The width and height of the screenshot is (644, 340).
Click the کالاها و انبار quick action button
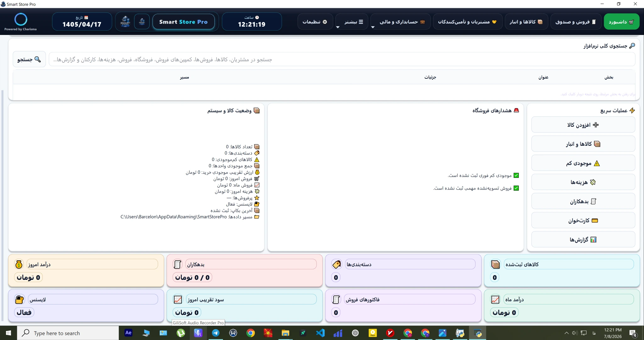coord(583,144)
